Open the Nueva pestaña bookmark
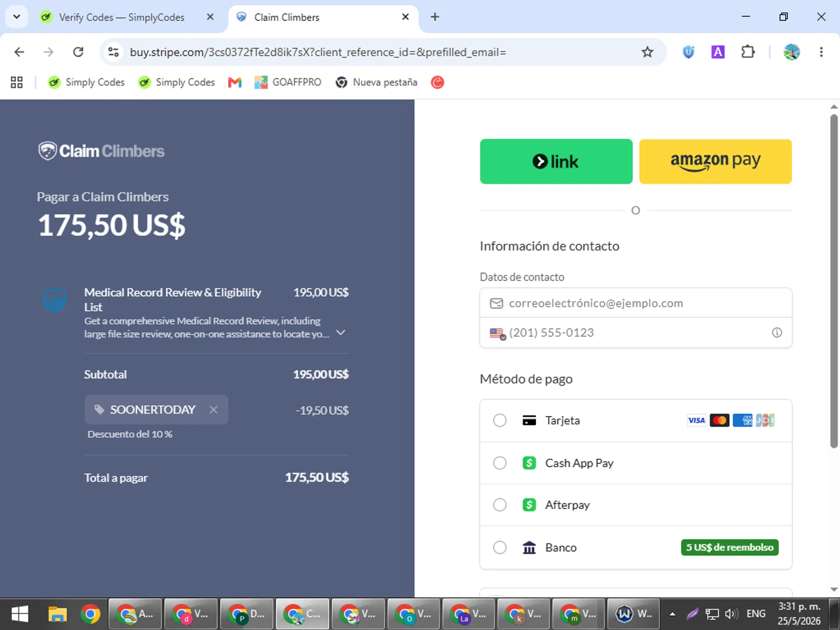Screen dimensions: 840x630 click(376, 82)
